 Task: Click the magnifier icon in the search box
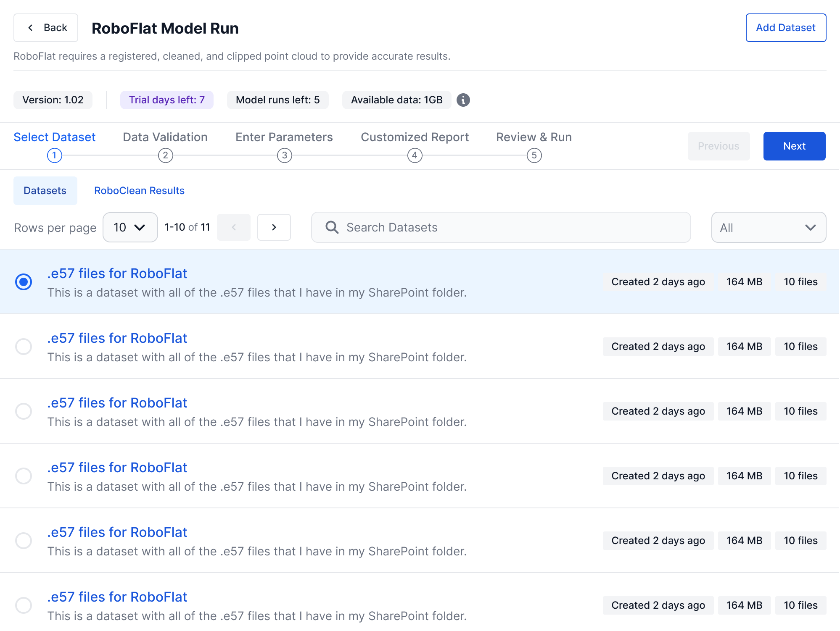coord(332,227)
